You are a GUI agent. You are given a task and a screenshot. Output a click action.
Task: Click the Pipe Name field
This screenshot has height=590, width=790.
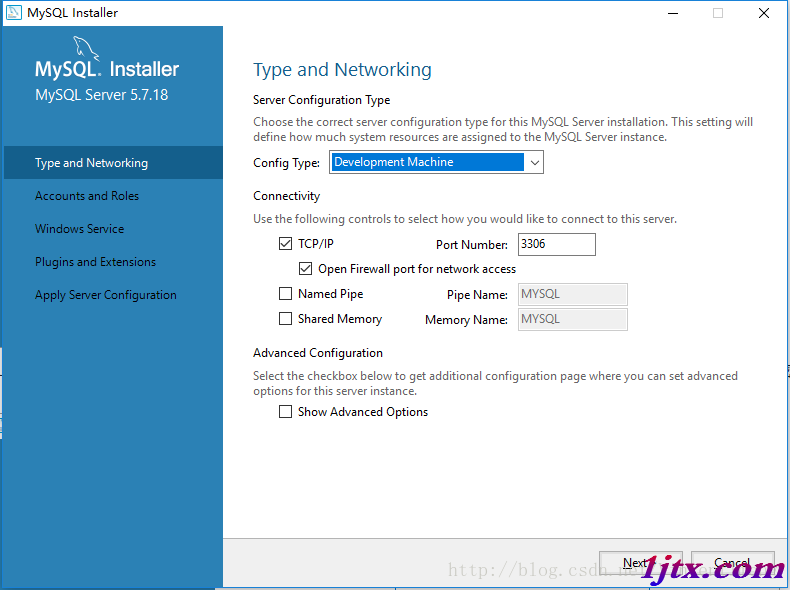tap(572, 294)
